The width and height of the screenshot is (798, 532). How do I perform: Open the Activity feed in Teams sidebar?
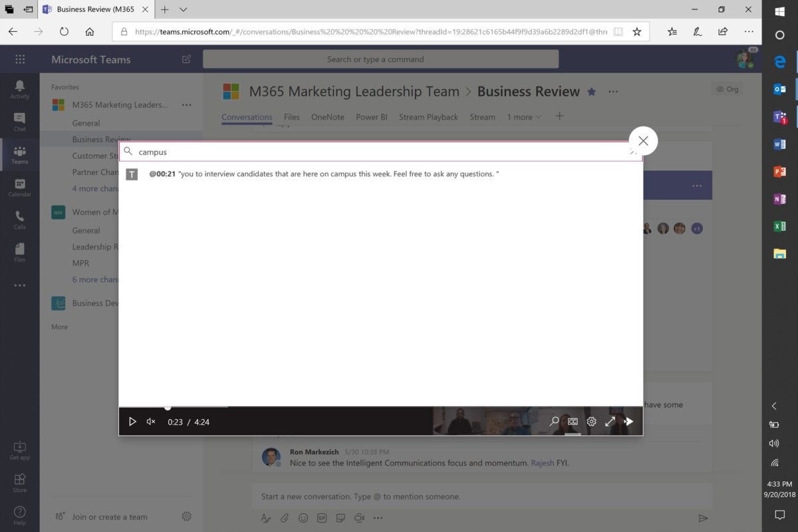[19, 88]
